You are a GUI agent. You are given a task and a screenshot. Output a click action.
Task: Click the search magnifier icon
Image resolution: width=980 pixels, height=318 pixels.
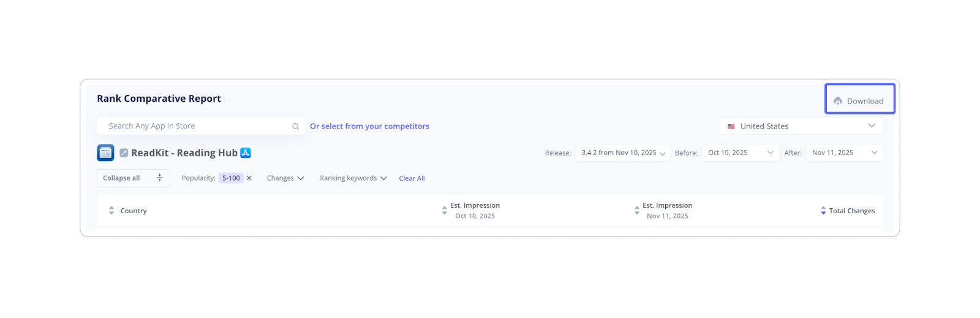pyautogui.click(x=295, y=126)
